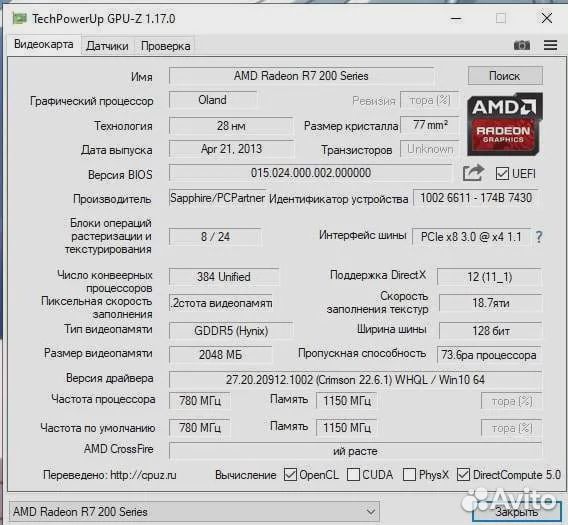Click the Версия BIOS value field
Screen dimensions: 568x525
point(310,173)
